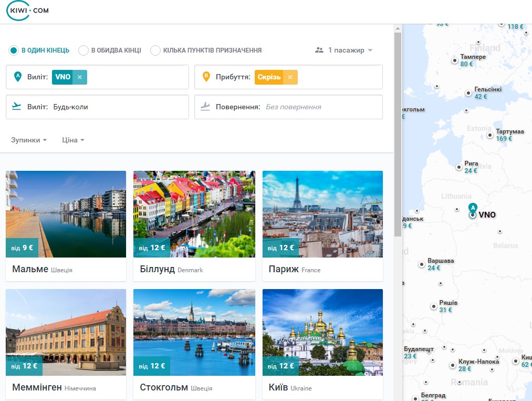
Task: Select the one-way trip option
Action: pyautogui.click(x=39, y=50)
